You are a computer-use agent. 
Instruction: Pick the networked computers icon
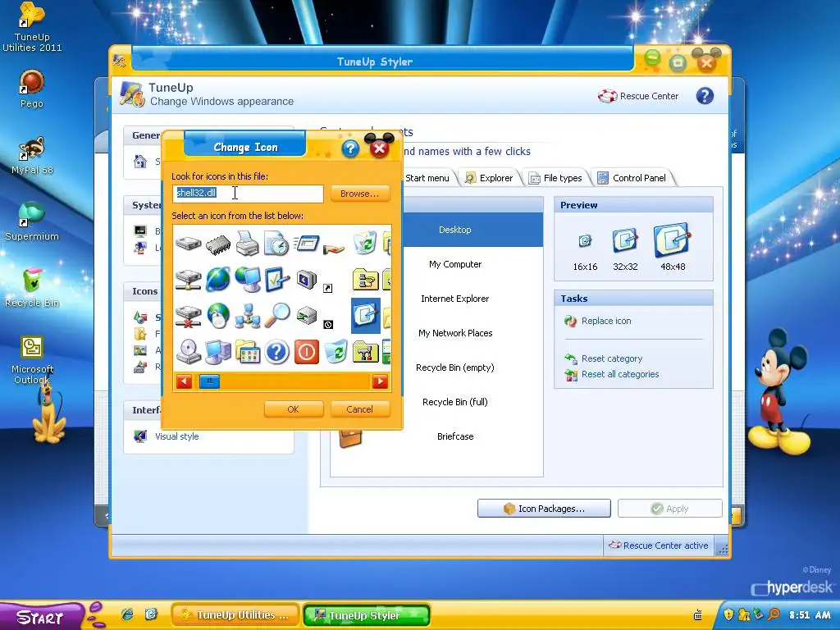248,316
